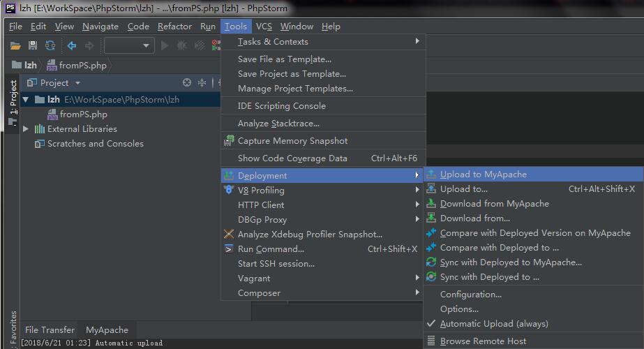Click the Synchronize toolbar icon
Viewport: 644px width, 349px height.
pos(50,45)
